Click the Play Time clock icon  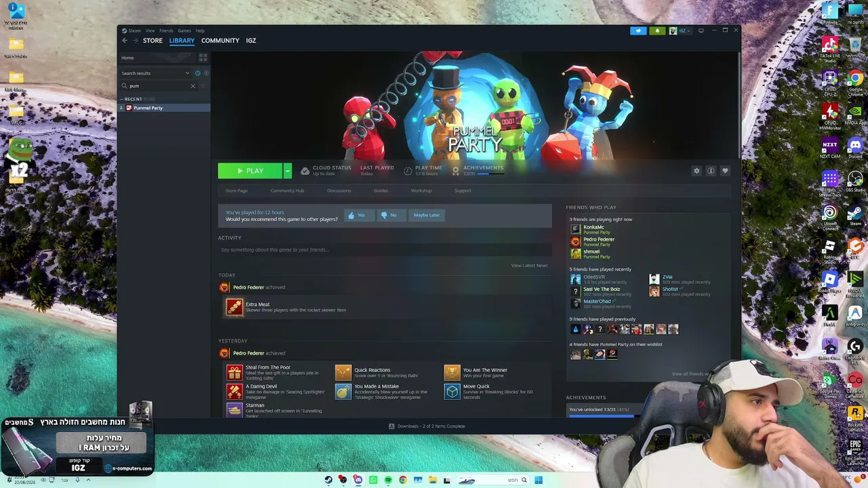tap(408, 171)
